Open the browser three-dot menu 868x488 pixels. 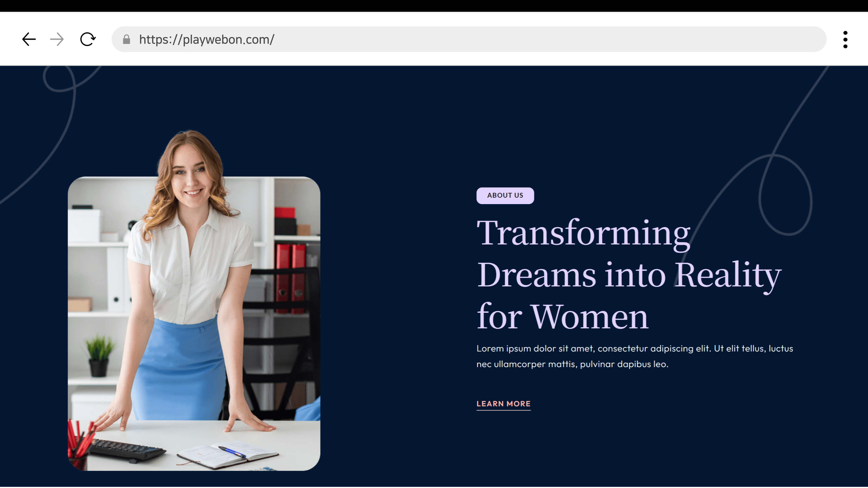845,39
